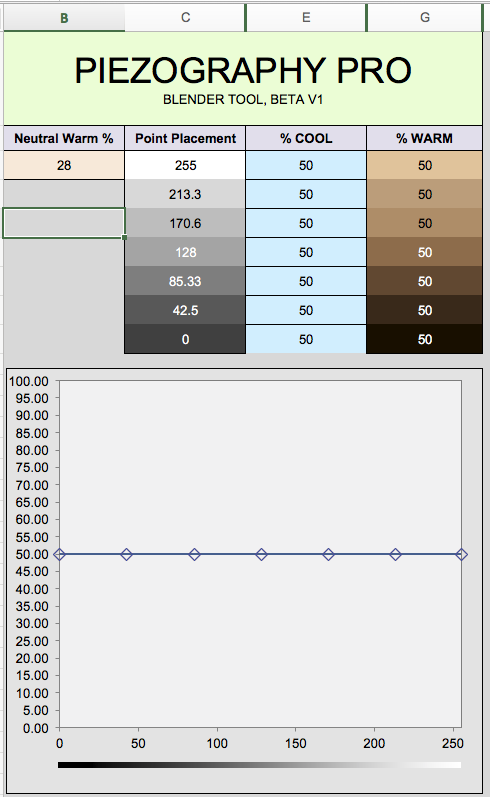The height and width of the screenshot is (797, 490).
Task: Select the 213.3 point placement cell
Action: pos(185,194)
